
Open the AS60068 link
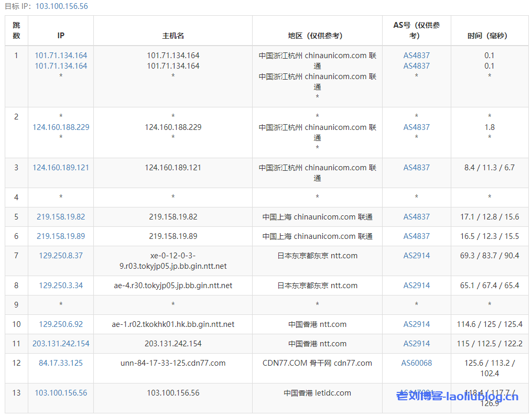coord(416,363)
